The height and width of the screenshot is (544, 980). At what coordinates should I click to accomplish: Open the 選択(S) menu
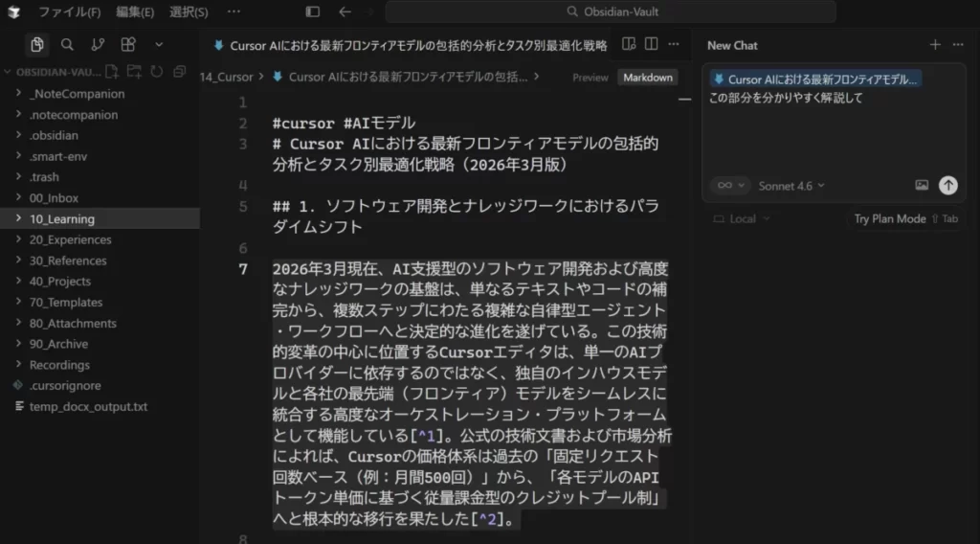(x=189, y=11)
